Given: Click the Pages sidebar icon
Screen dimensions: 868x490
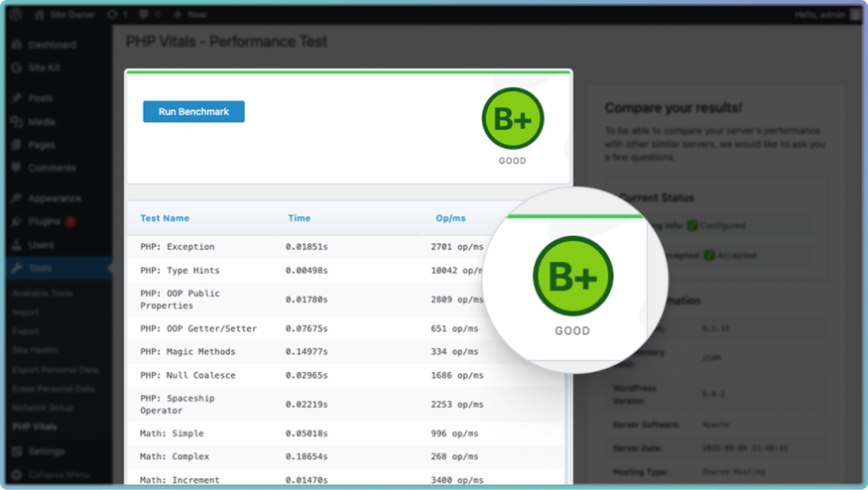Looking at the screenshot, I should pos(18,145).
